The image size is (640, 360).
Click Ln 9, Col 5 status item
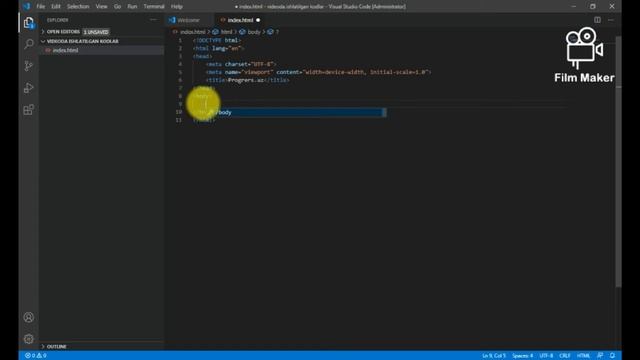click(493, 356)
